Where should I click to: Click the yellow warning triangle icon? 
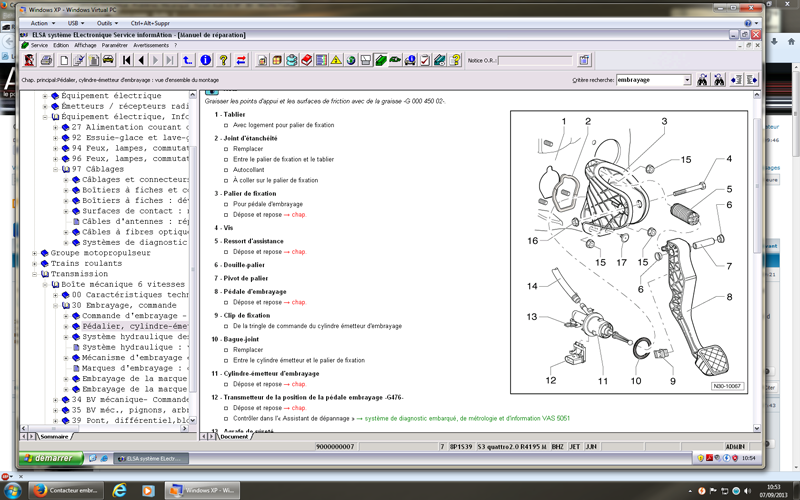pyautogui.click(x=336, y=60)
